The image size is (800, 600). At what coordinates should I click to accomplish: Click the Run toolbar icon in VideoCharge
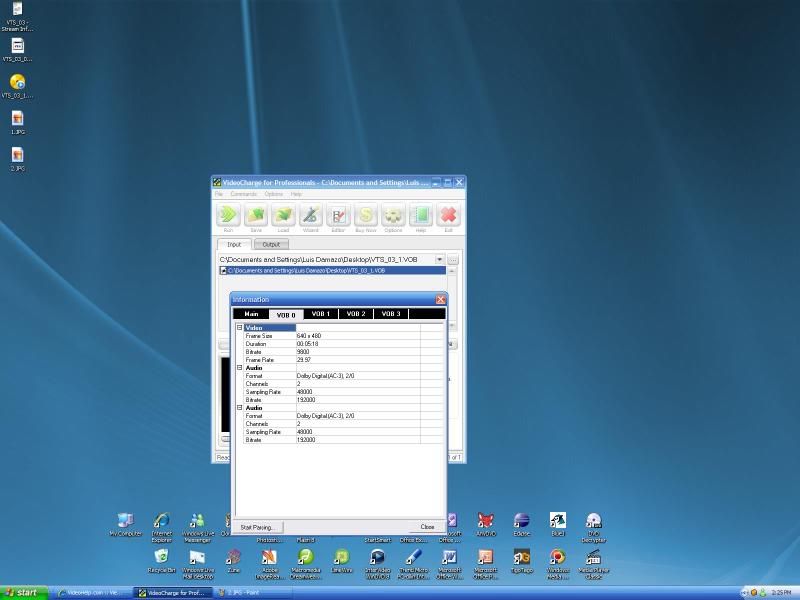(228, 215)
